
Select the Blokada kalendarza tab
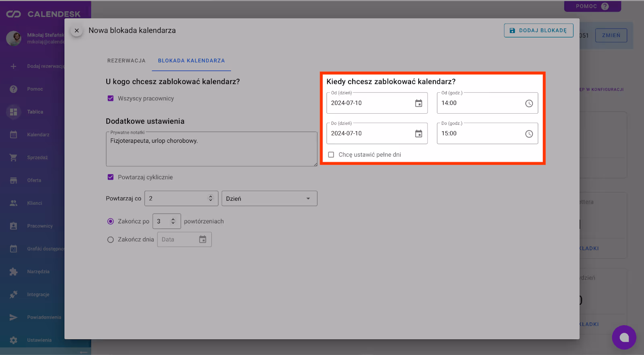click(x=191, y=61)
